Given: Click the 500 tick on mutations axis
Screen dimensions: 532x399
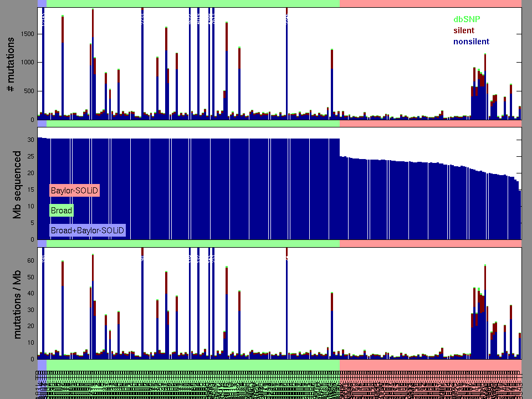Looking at the screenshot, I should pos(28,91).
